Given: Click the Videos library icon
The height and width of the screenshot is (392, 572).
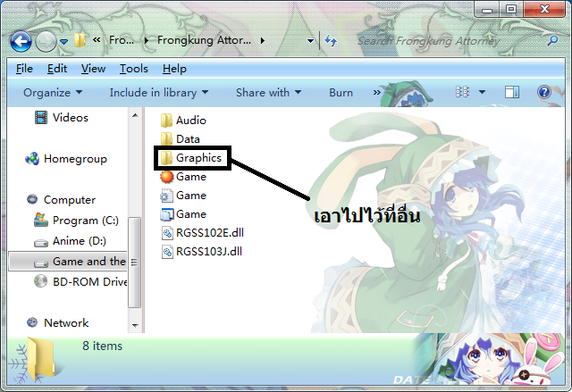Looking at the screenshot, I should pyautogui.click(x=41, y=117).
